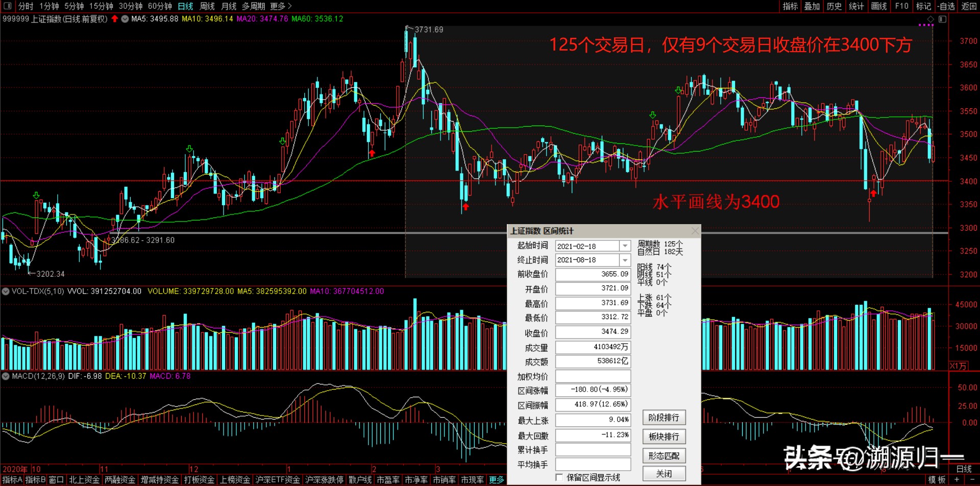This screenshot has width=980, height=486.
Task: Open the 历史 toolbar item
Action: 834,6
